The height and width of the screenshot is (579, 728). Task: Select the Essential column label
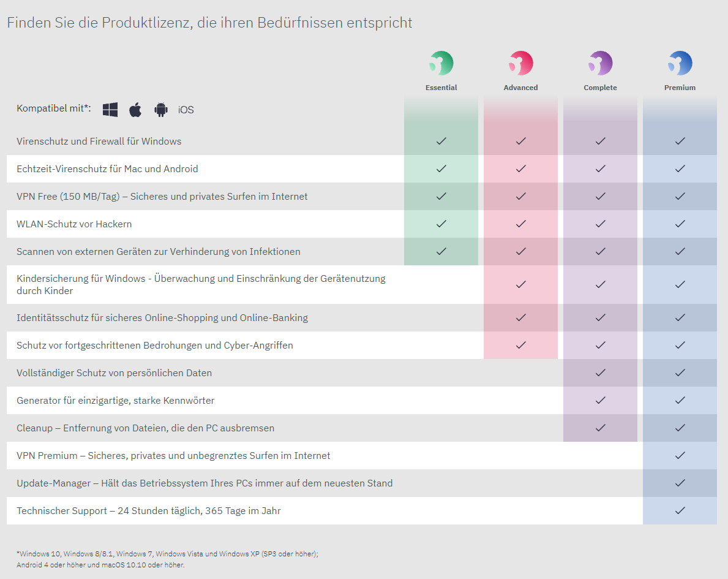pyautogui.click(x=441, y=88)
